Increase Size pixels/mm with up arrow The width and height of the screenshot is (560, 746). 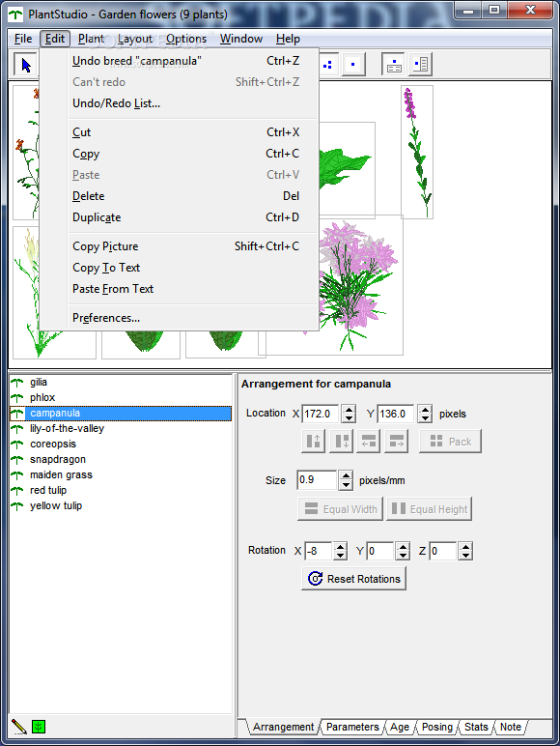[346, 475]
